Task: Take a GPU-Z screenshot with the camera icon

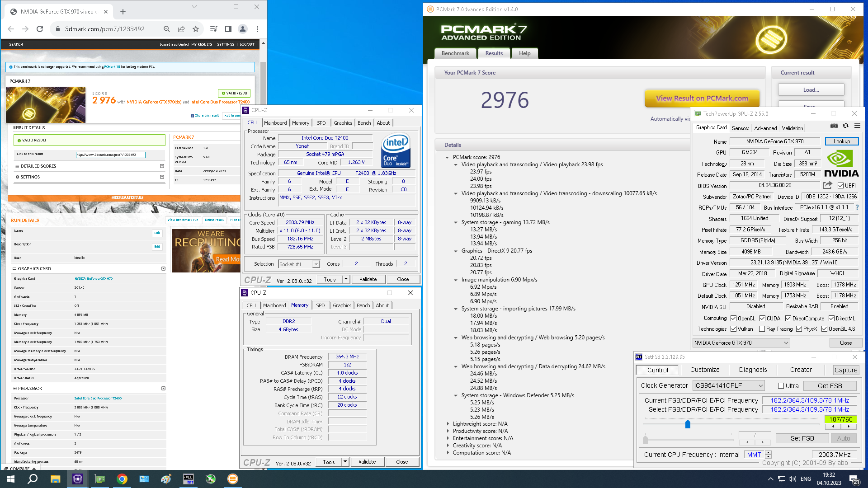Action: (x=834, y=126)
